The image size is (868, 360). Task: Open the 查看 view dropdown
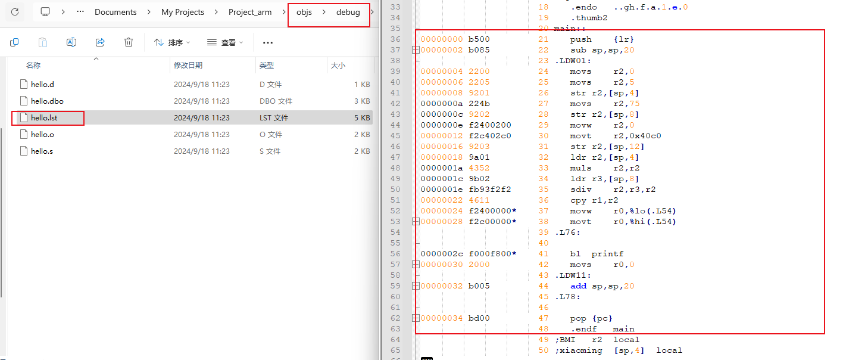225,42
